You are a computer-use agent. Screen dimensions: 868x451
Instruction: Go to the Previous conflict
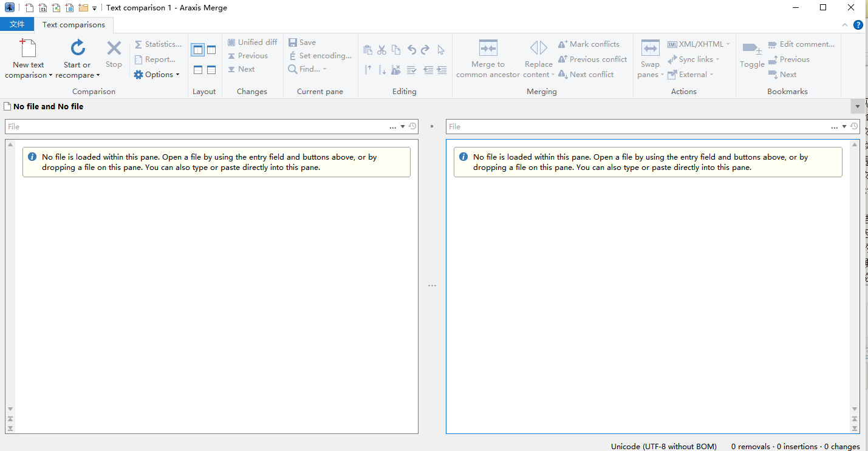click(592, 59)
